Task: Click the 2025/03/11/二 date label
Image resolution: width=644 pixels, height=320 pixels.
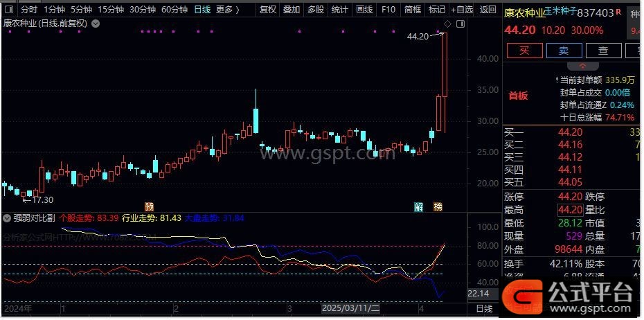Action: 351,308
